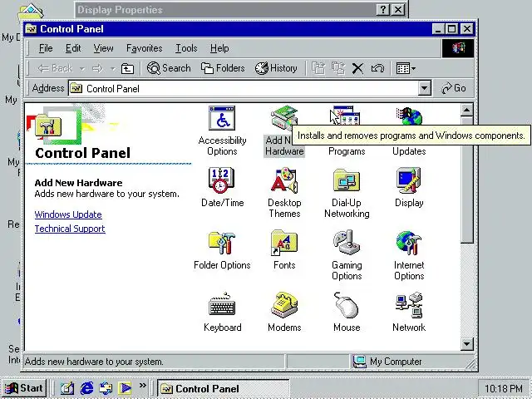
Task: Open the Technical Support link
Action: pyautogui.click(x=70, y=229)
